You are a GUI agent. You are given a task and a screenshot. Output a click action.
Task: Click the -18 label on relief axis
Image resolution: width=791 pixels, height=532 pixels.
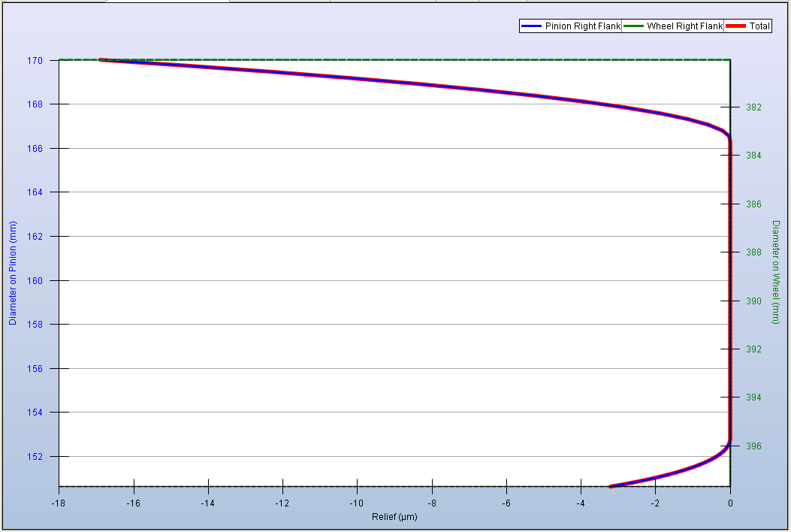click(x=59, y=503)
